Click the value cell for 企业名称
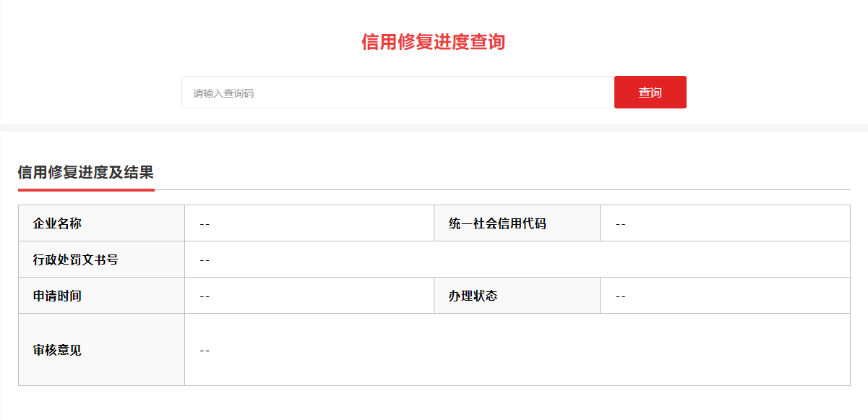 point(309,223)
